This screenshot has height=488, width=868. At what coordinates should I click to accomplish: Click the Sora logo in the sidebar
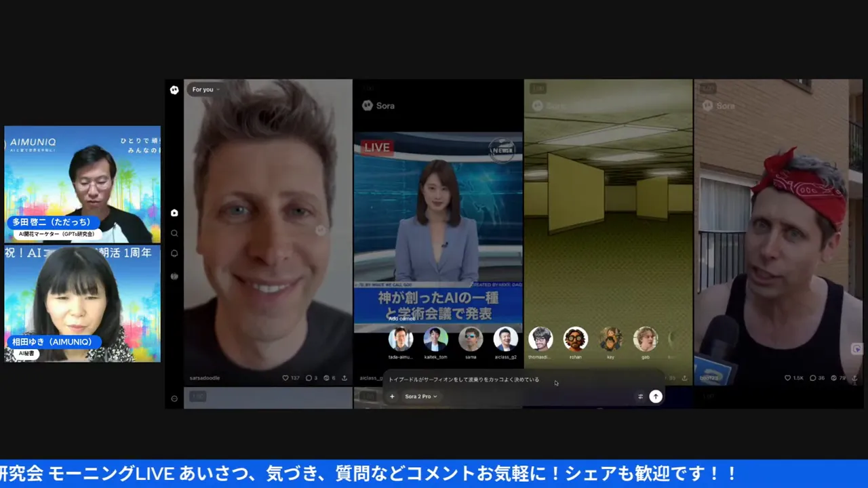tap(174, 90)
